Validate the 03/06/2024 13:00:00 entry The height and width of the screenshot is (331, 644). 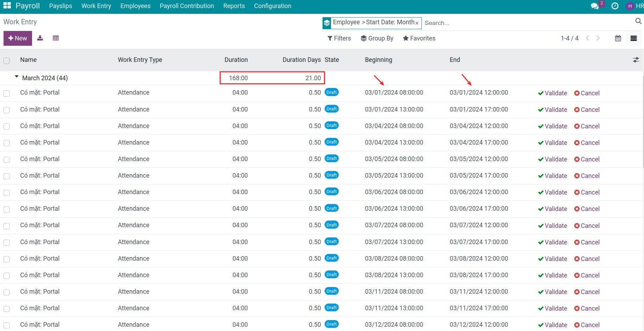pyautogui.click(x=552, y=209)
